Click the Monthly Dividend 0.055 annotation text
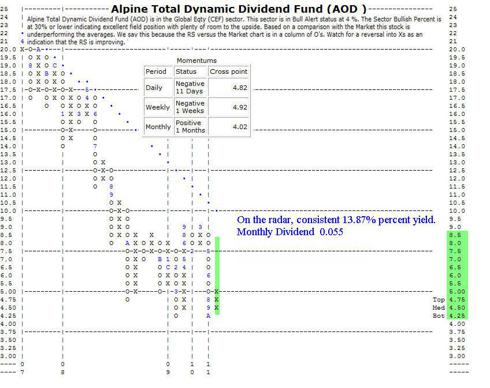This screenshot has width=490, height=388. click(290, 232)
